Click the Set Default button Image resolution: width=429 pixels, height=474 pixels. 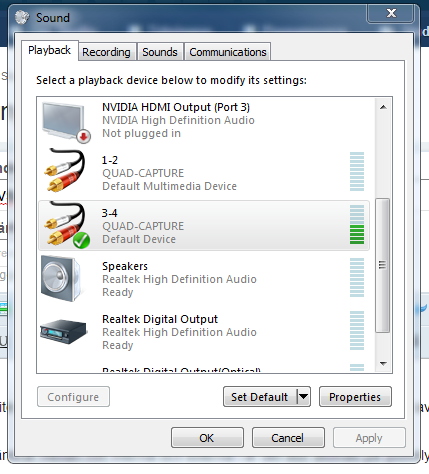coord(260,397)
